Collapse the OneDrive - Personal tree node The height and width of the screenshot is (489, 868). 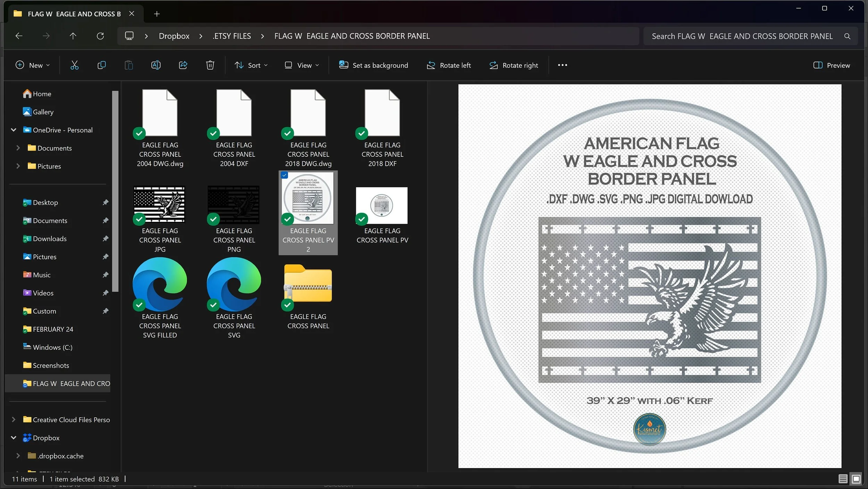pos(14,130)
